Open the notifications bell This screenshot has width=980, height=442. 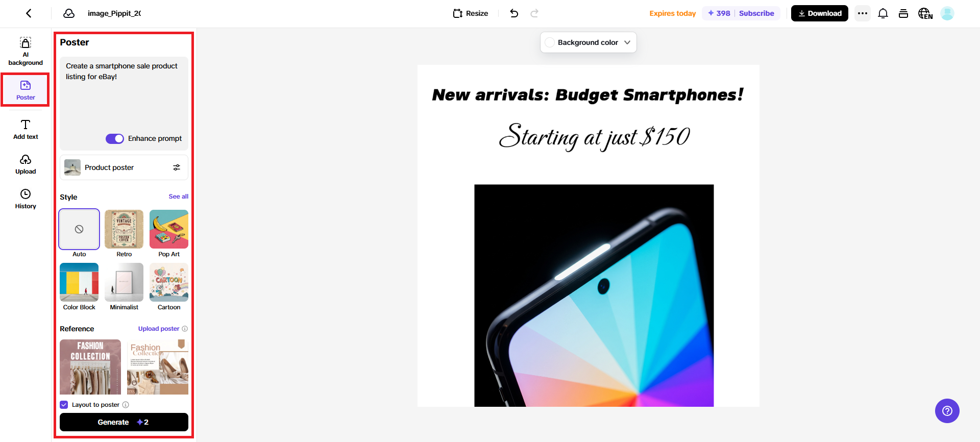pos(883,13)
